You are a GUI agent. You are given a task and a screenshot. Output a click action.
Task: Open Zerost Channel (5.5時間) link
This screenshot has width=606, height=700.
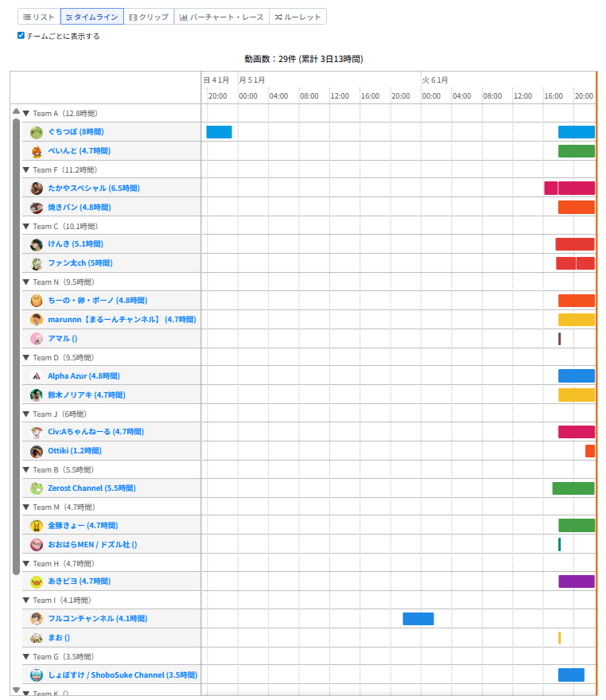point(92,488)
